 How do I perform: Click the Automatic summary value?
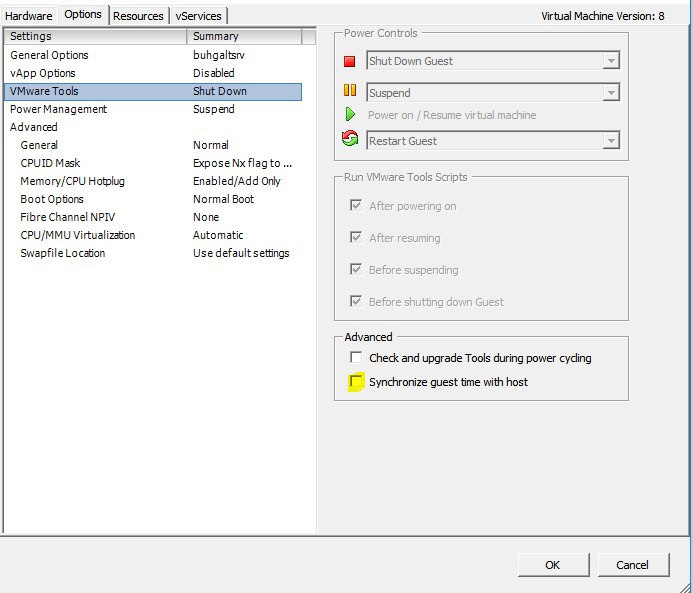pyautogui.click(x=218, y=235)
